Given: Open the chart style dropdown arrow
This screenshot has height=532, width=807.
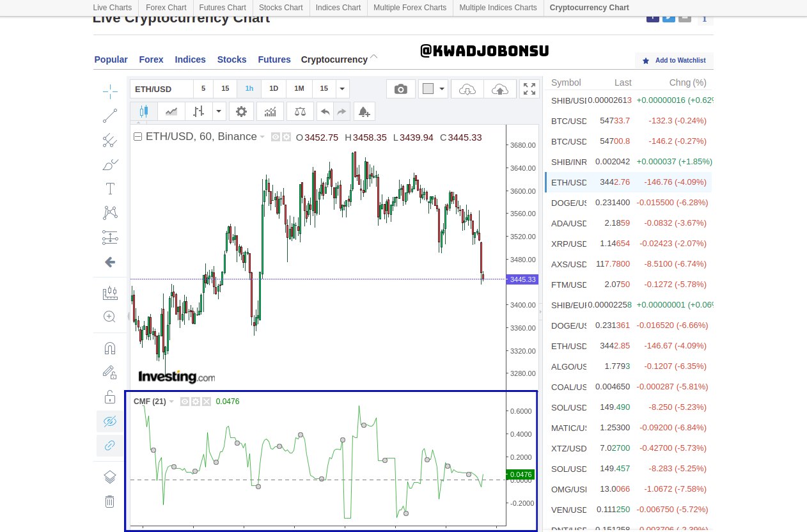Looking at the screenshot, I should [x=219, y=111].
